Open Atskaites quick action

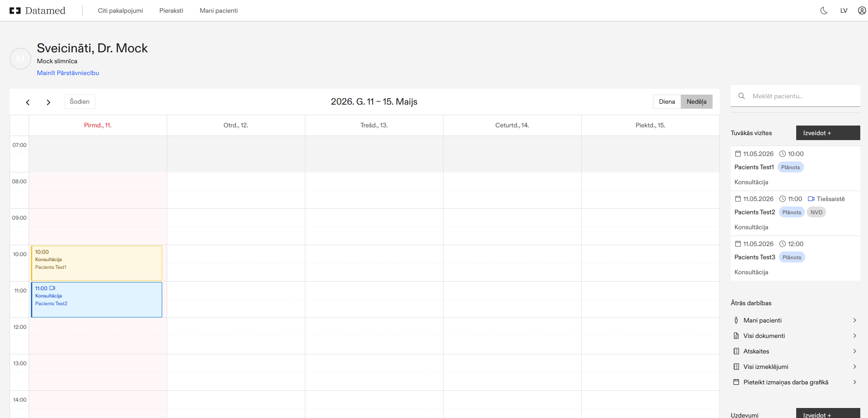[x=795, y=351]
